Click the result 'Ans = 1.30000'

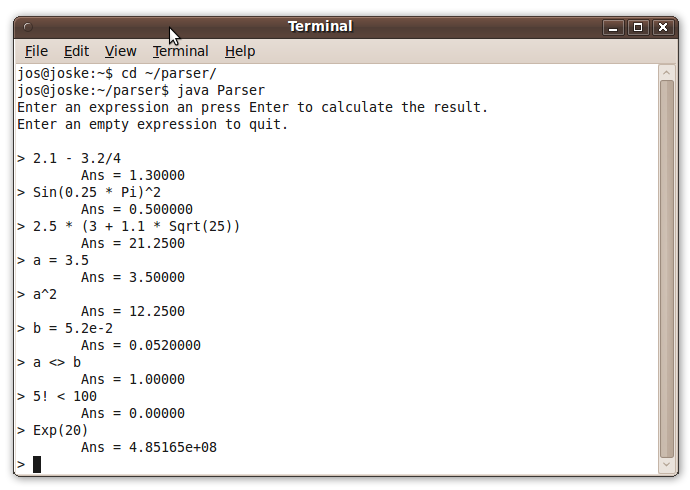(133, 176)
